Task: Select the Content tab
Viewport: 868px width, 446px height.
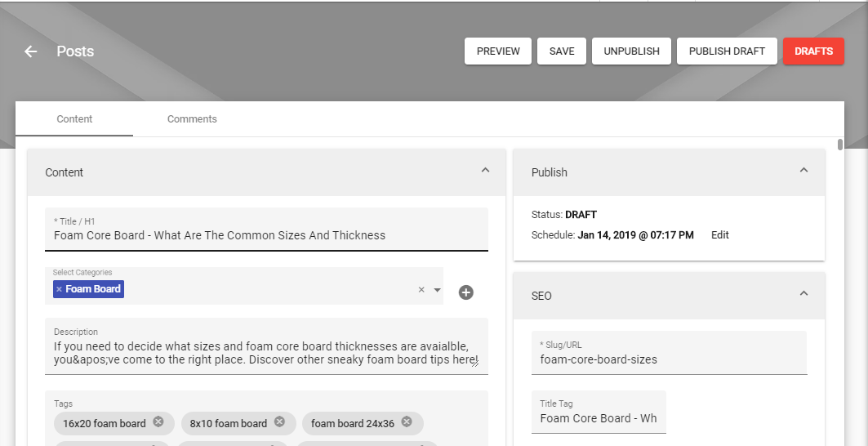Action: 74,119
